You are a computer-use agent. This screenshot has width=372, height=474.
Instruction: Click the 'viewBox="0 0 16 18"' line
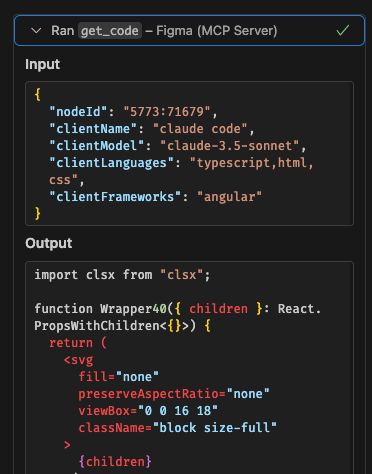pos(148,411)
